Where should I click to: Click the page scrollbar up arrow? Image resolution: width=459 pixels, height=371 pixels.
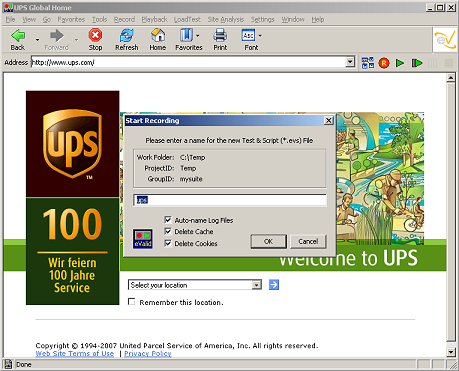[x=451, y=78]
